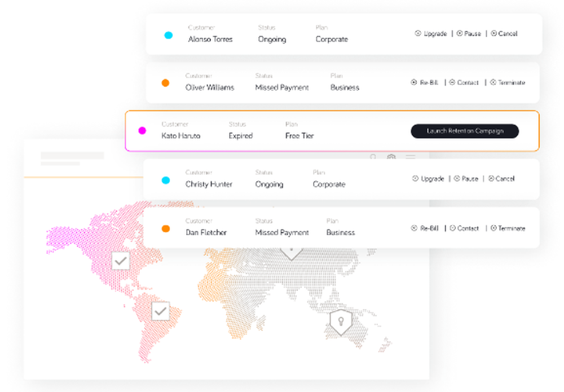The height and width of the screenshot is (392, 564).
Task: Open settings gear in map panel header
Action: click(x=391, y=157)
